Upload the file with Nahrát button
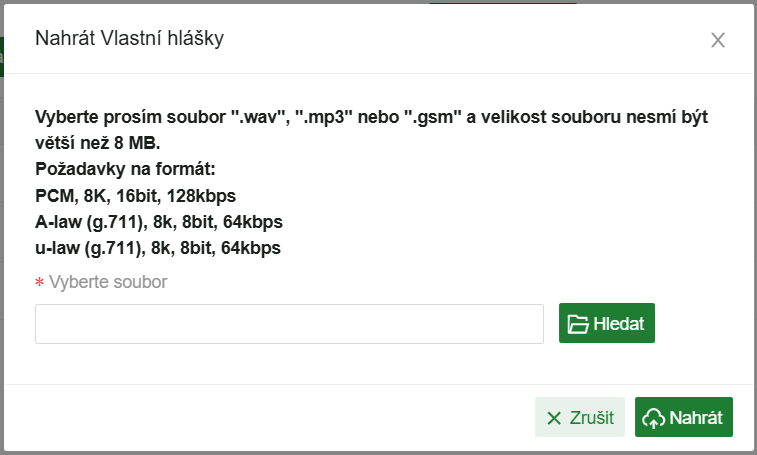 coord(684,418)
